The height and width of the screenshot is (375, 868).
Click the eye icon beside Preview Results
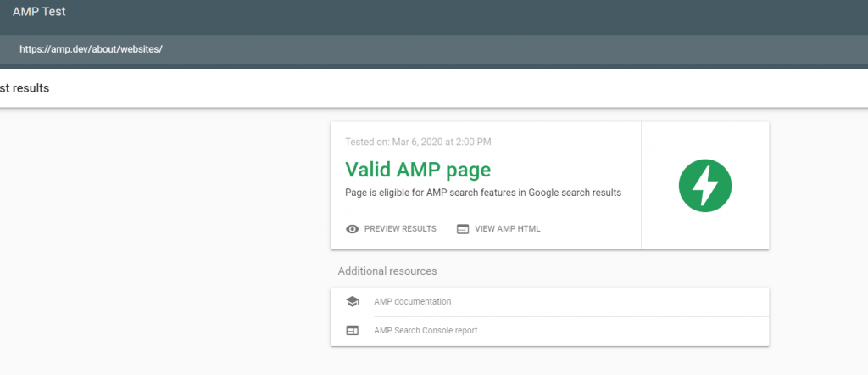pos(352,229)
